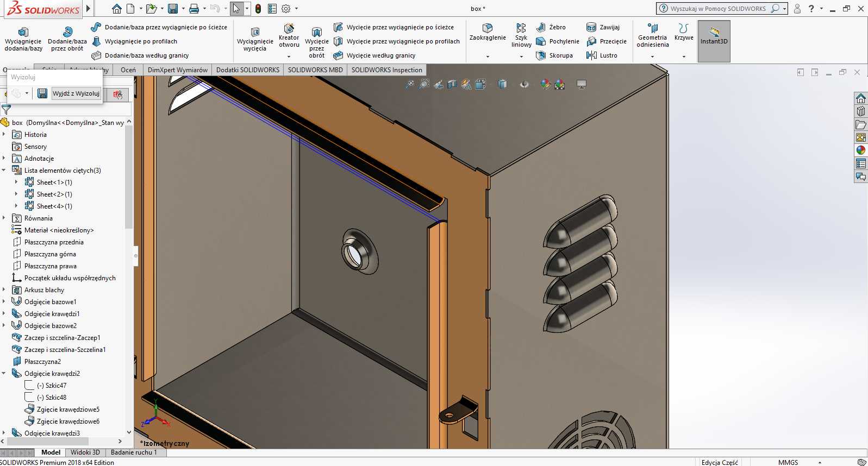Image resolution: width=868 pixels, height=466 pixels.
Task: Save the part using the top toolbar floppy icon
Action: tap(173, 9)
